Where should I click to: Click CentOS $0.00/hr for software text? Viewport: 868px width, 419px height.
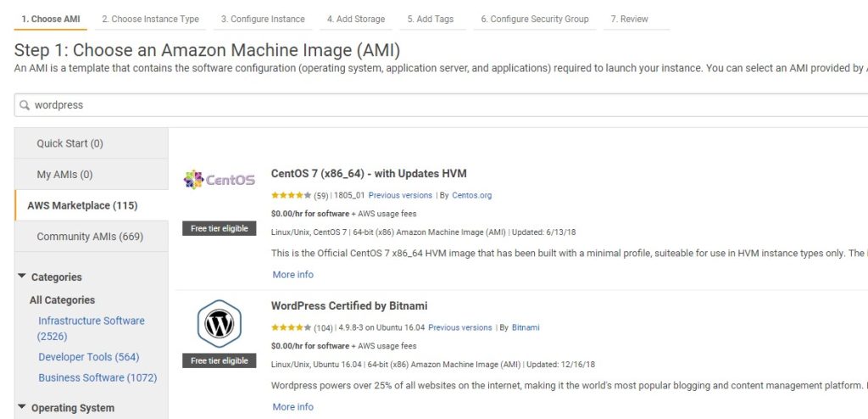[310, 214]
